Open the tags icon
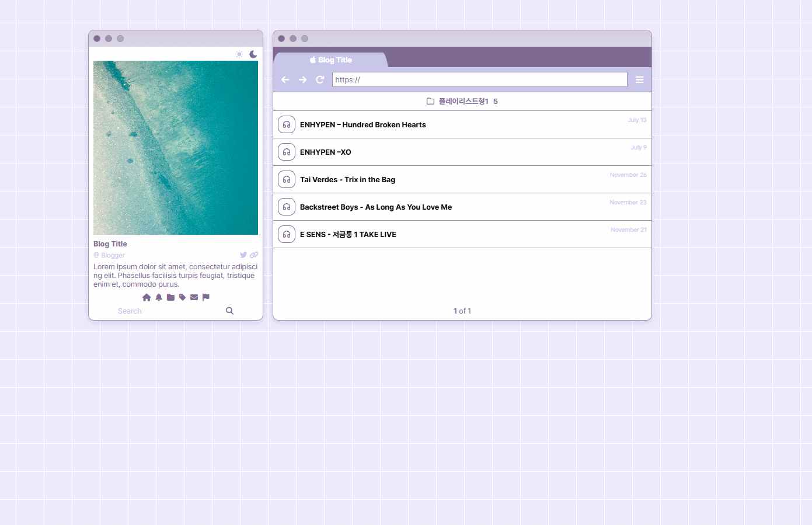 [x=182, y=297]
